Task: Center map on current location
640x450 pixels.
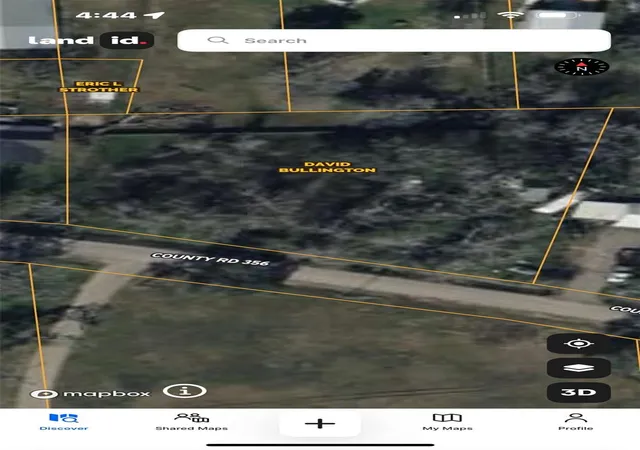Action: point(579,344)
